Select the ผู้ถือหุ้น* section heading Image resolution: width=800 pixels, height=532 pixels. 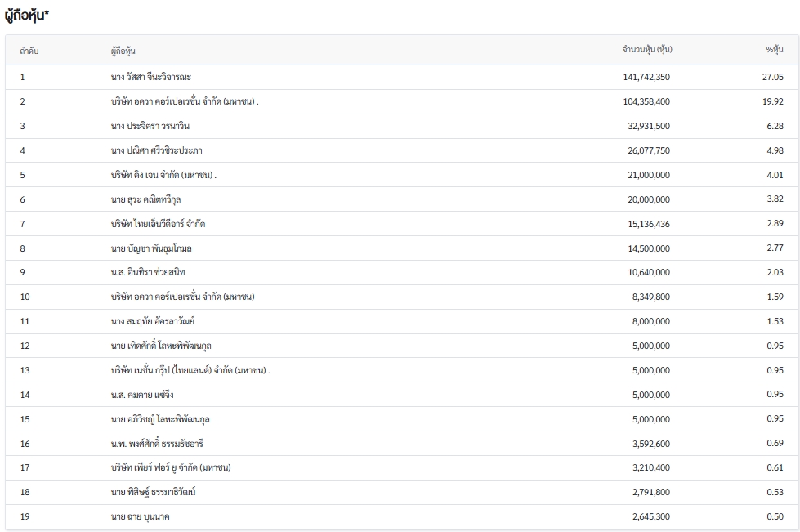tap(27, 15)
